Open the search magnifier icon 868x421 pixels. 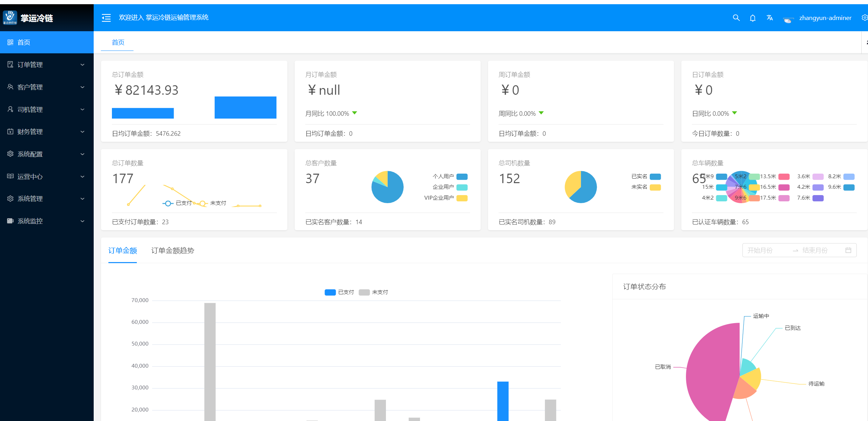736,18
